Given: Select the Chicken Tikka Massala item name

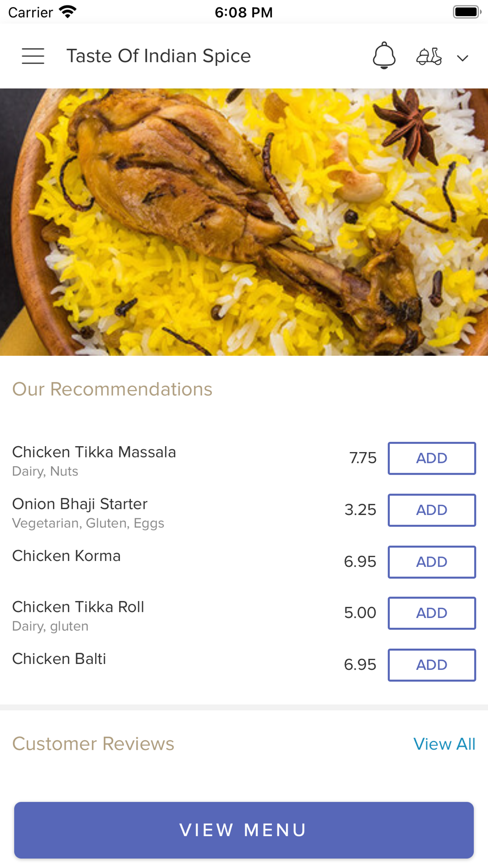Looking at the screenshot, I should pos(94,452).
